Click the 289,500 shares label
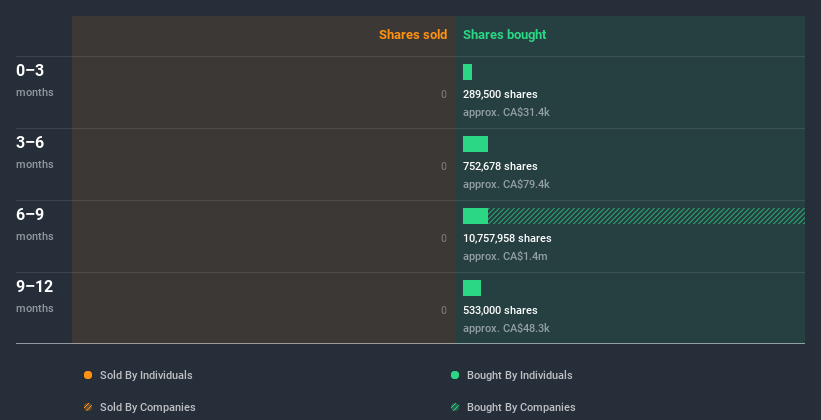 [x=500, y=94]
